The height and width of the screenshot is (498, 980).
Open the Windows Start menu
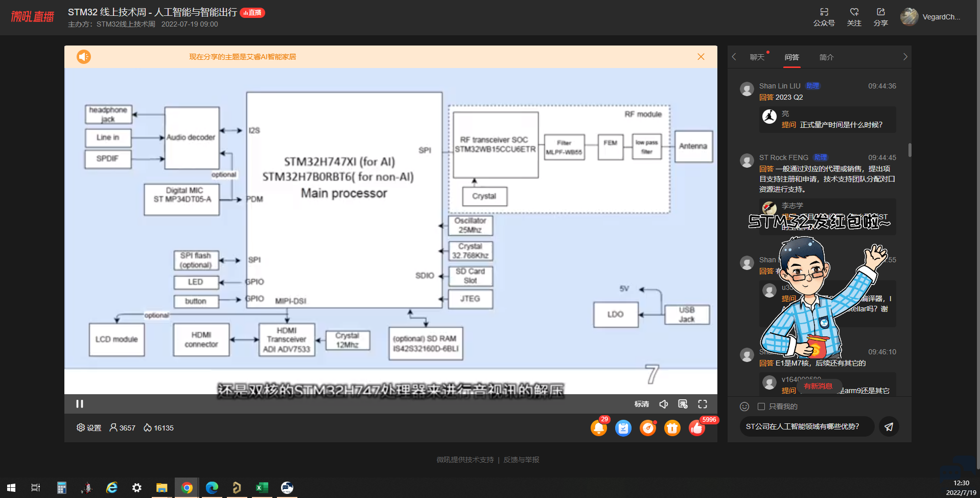pos(11,488)
